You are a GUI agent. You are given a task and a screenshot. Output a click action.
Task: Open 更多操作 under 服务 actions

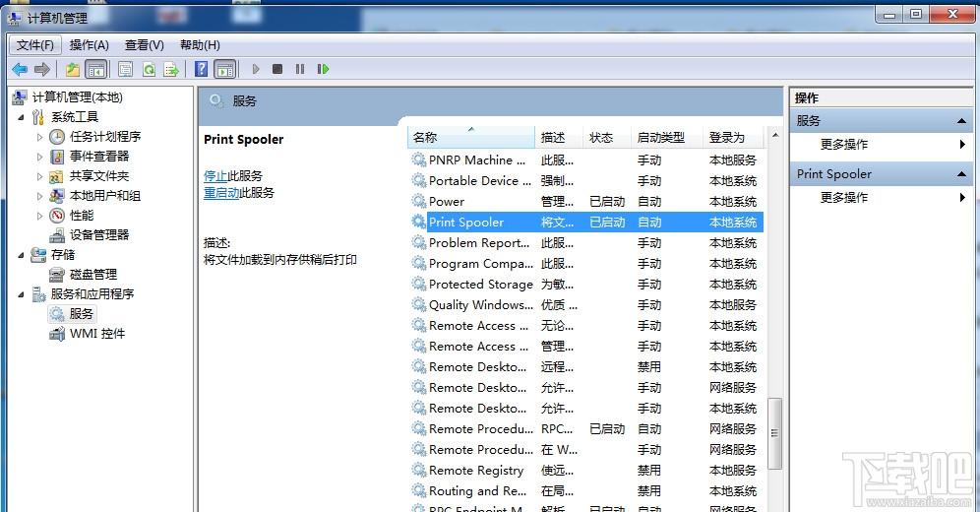coord(844,145)
